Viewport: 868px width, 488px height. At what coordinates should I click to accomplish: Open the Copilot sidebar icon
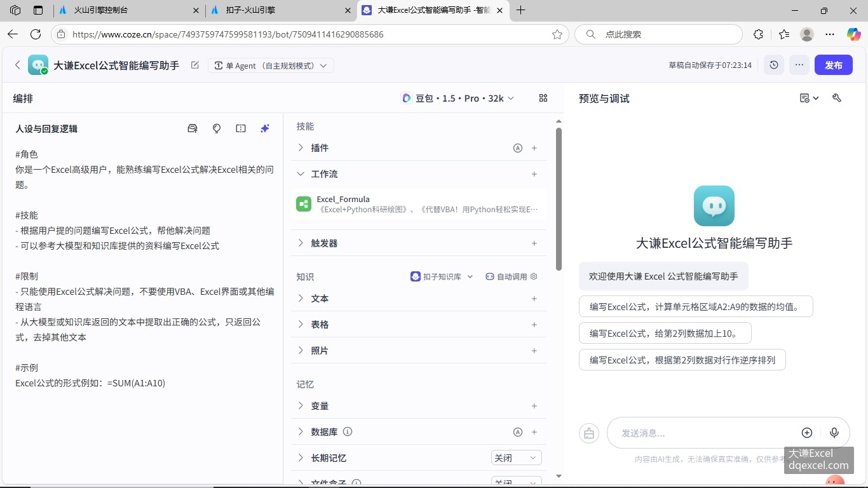click(x=853, y=34)
